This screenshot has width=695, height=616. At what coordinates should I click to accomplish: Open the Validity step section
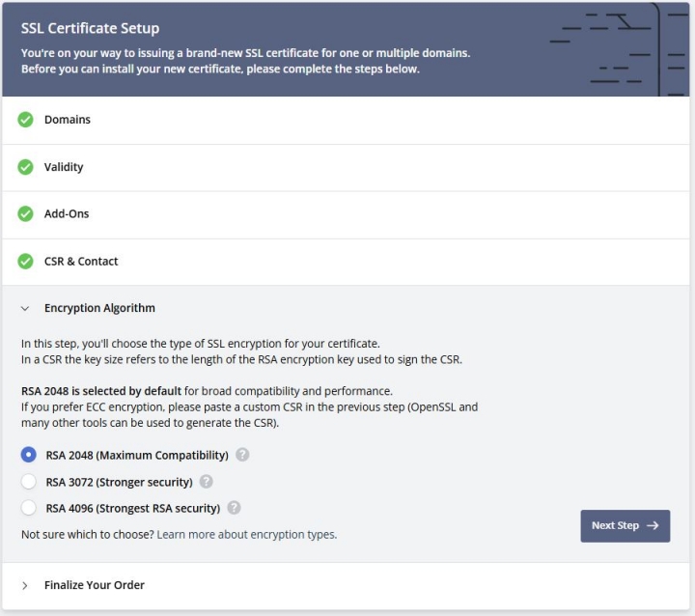point(346,168)
